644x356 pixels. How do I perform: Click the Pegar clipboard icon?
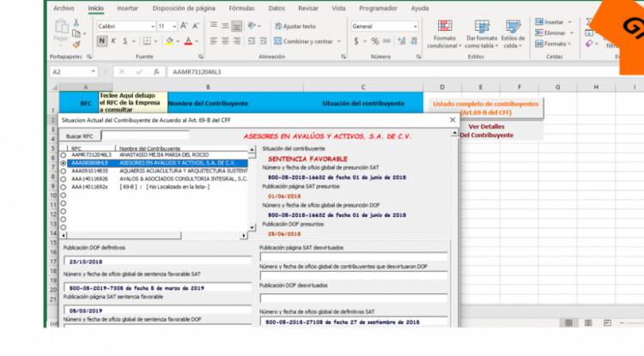pyautogui.click(x=60, y=27)
